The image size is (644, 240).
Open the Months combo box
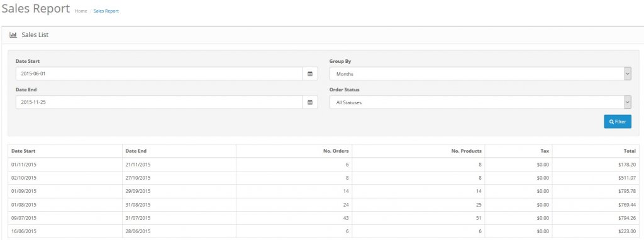point(480,74)
